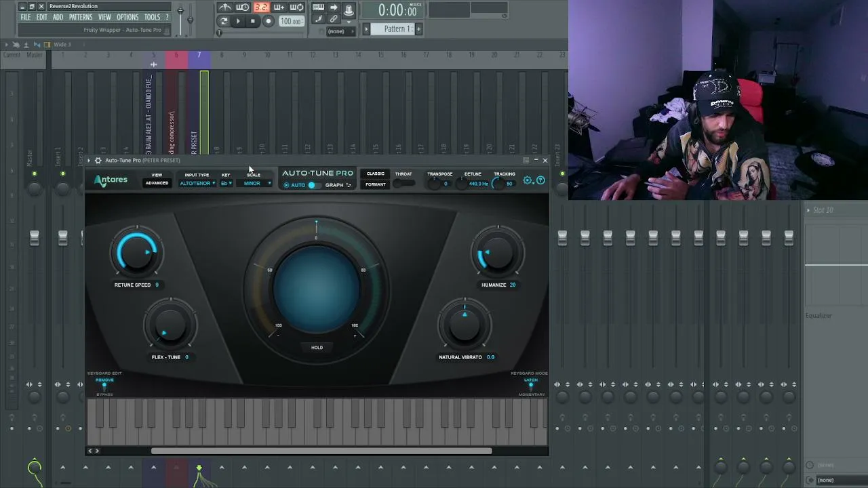Expand the Auto-Tune Pro plugin options arrow
This screenshot has width=868, height=488.
[89, 161]
